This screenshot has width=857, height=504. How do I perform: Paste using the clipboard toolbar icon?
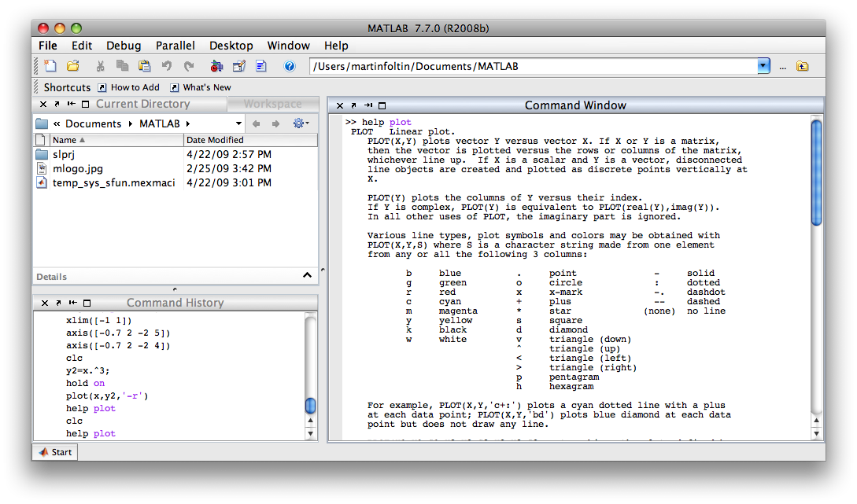(144, 66)
